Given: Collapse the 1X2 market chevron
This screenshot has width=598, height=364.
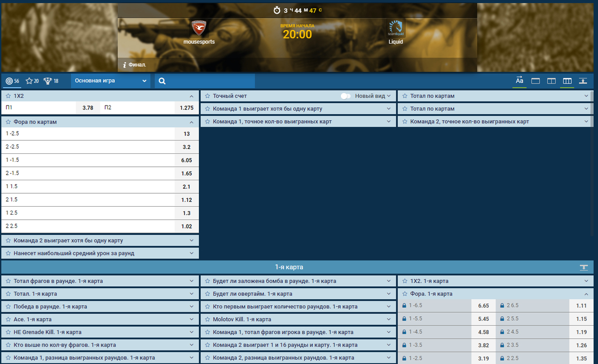Looking at the screenshot, I should (x=191, y=96).
